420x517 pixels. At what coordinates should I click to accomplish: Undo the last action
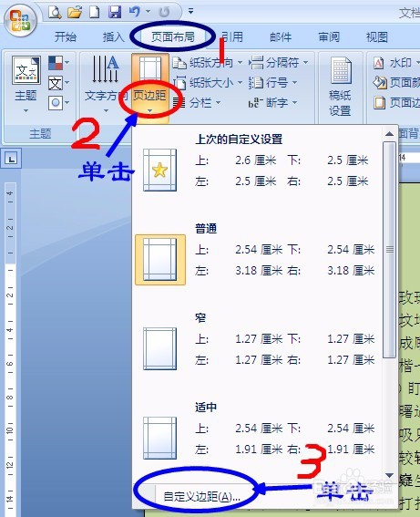pos(135,12)
